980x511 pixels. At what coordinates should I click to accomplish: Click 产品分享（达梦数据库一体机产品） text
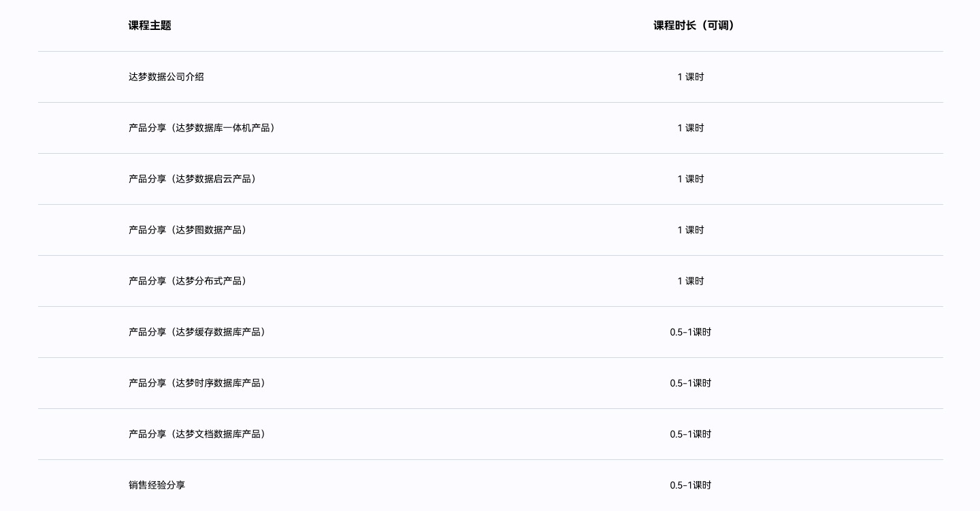[203, 128]
